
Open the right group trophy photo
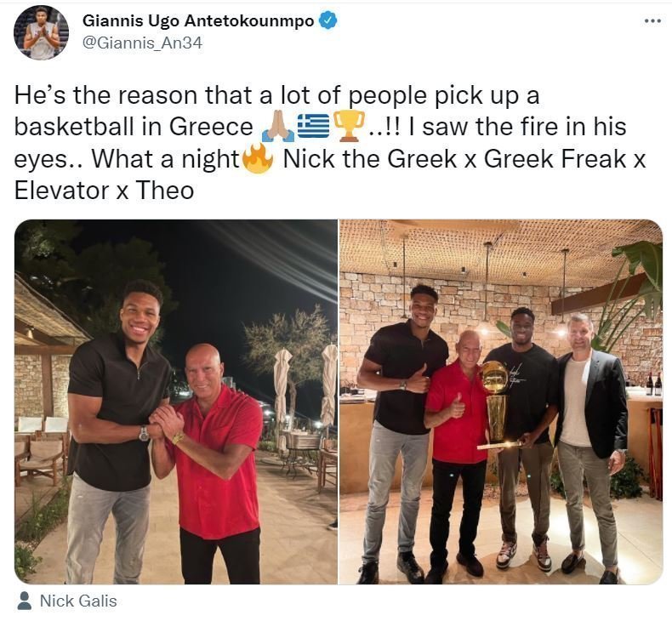click(x=501, y=402)
